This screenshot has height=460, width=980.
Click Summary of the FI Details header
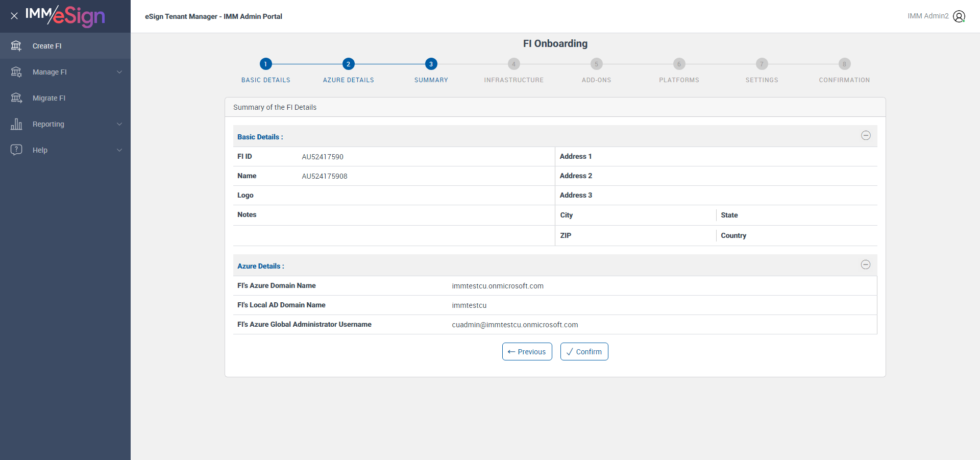tap(275, 107)
